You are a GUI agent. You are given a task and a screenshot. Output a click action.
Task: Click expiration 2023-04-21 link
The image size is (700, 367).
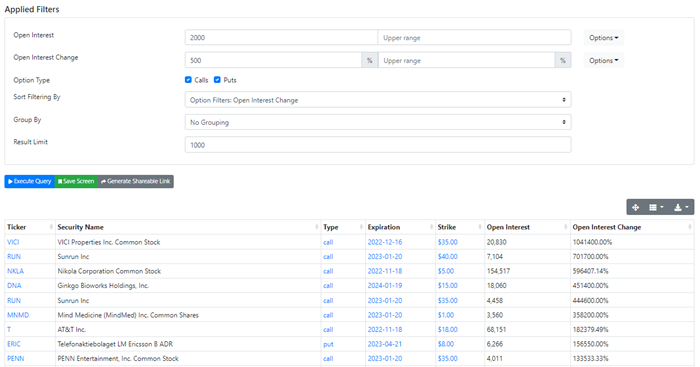tap(385, 344)
